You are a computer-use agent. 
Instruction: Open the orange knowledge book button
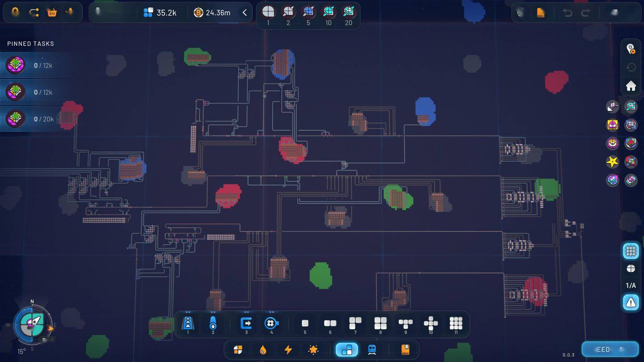coord(405,349)
